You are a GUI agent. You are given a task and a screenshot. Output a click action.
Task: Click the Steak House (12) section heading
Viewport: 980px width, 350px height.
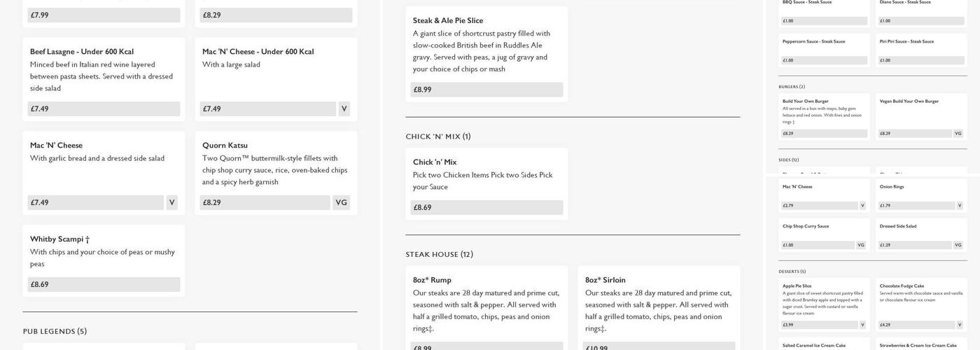point(440,254)
